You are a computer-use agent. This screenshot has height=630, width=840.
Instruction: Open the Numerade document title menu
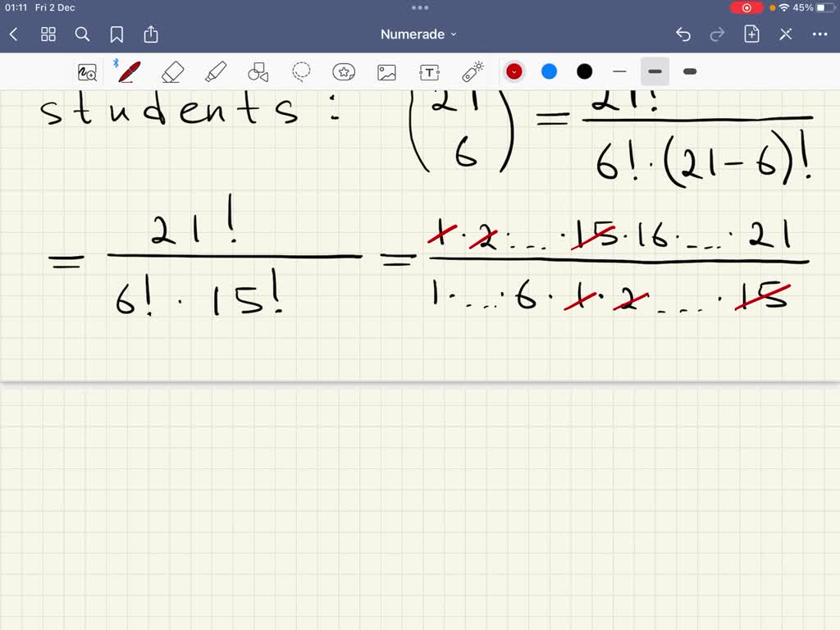click(x=418, y=34)
